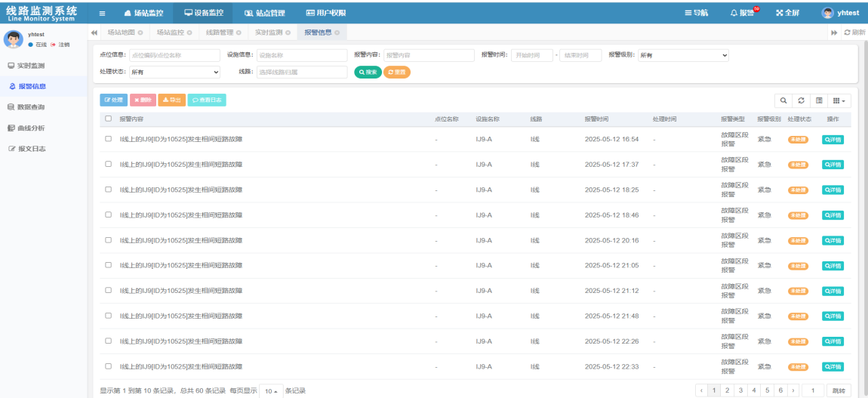Click the green 搜索 search button
This screenshot has height=398, width=868.
(368, 72)
